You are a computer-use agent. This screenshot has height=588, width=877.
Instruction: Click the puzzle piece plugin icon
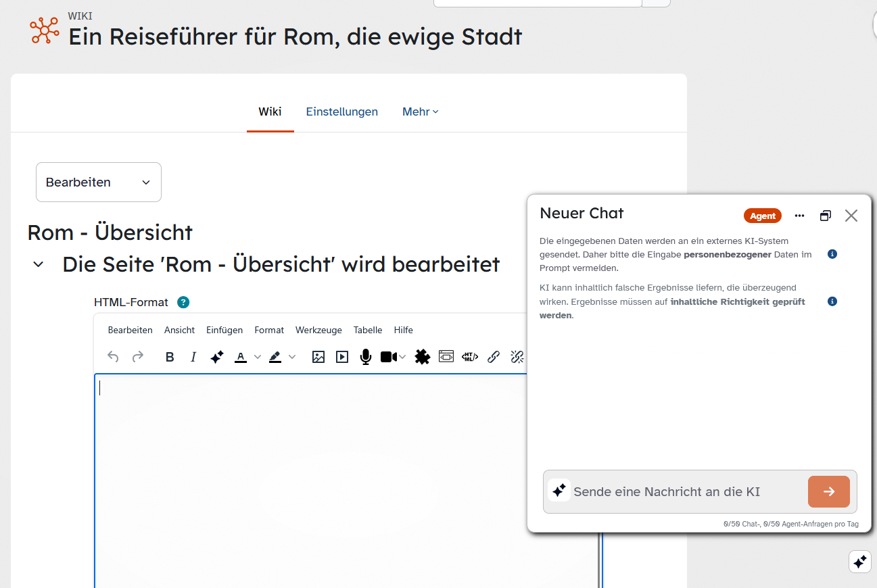point(423,357)
